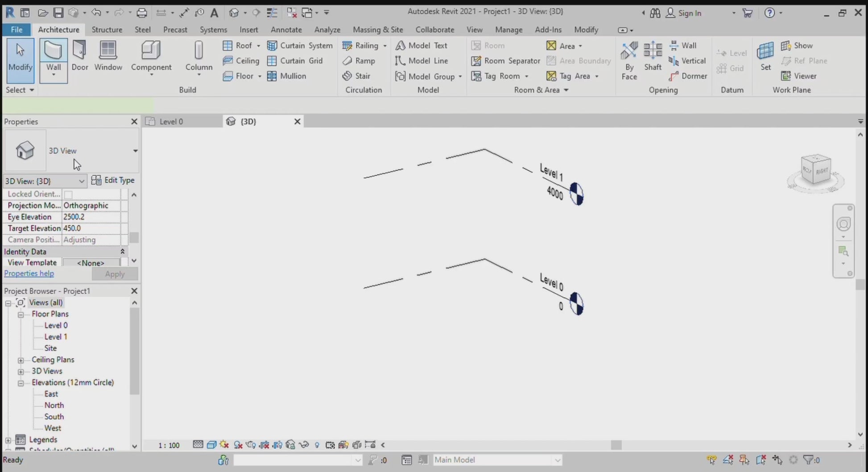Open the Curtain Grid tool

pos(295,61)
